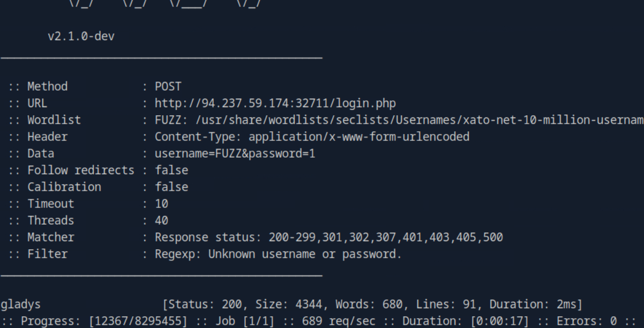Click the found username gladys
This screenshot has height=328, width=644.
tap(20, 304)
